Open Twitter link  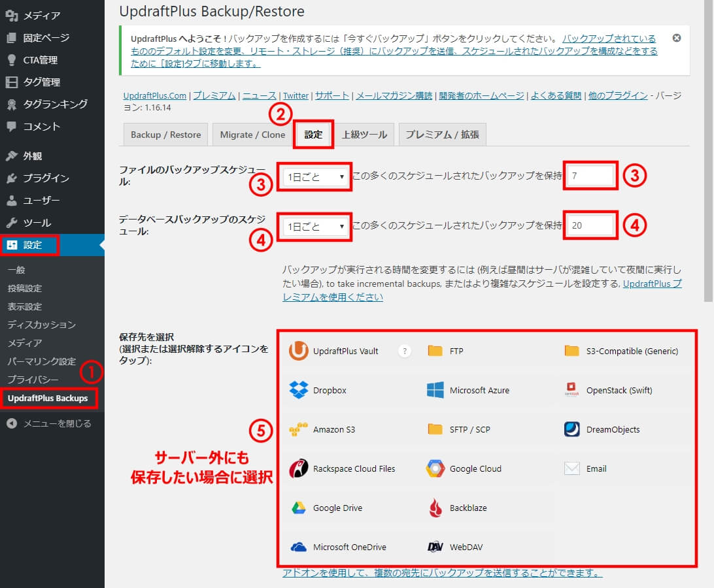tap(296, 95)
